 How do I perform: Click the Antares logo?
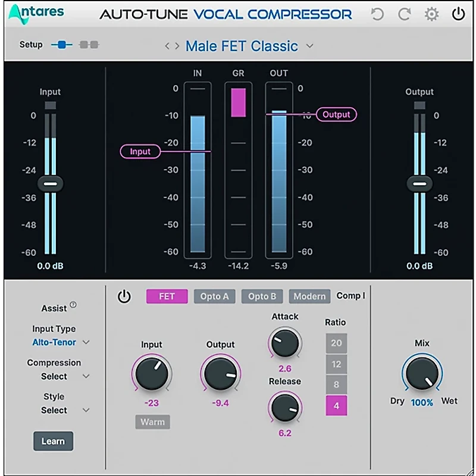[x=36, y=14]
